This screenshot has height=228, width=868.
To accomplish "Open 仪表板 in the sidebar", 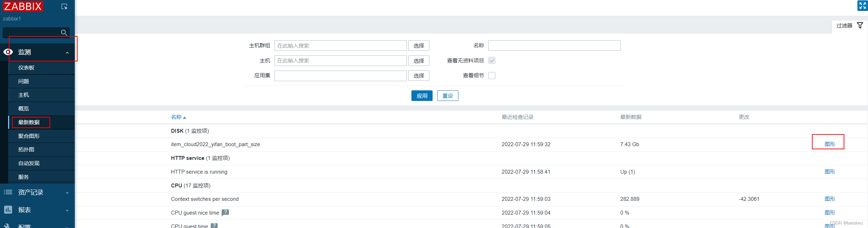I will tap(41, 68).
